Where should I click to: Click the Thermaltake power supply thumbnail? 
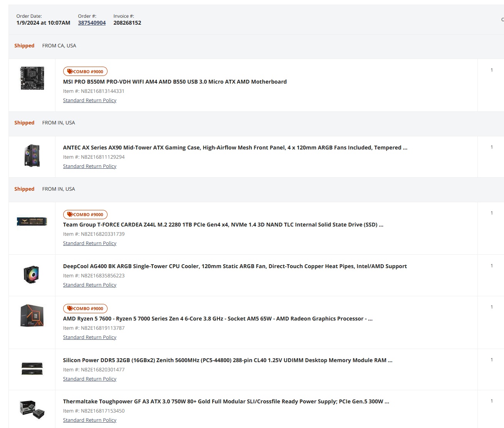pyautogui.click(x=32, y=410)
